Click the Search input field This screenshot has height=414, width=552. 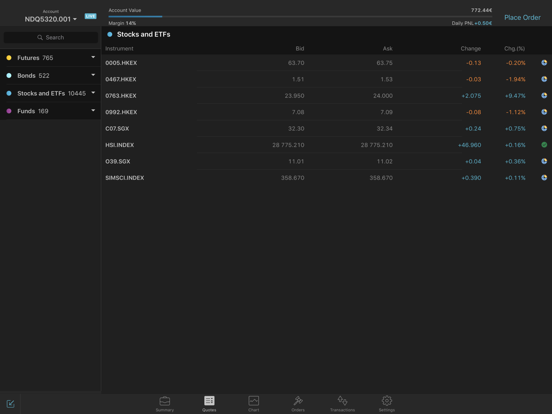[x=51, y=37]
